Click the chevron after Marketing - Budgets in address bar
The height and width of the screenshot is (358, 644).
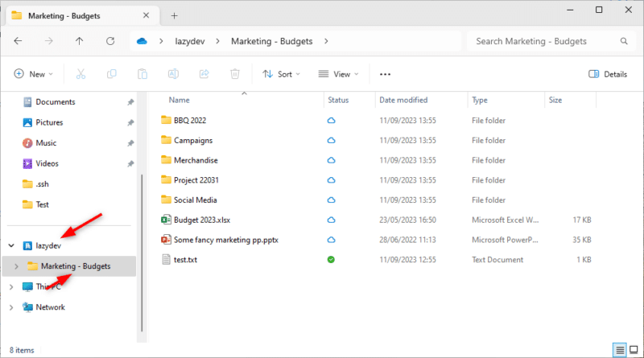click(x=326, y=41)
